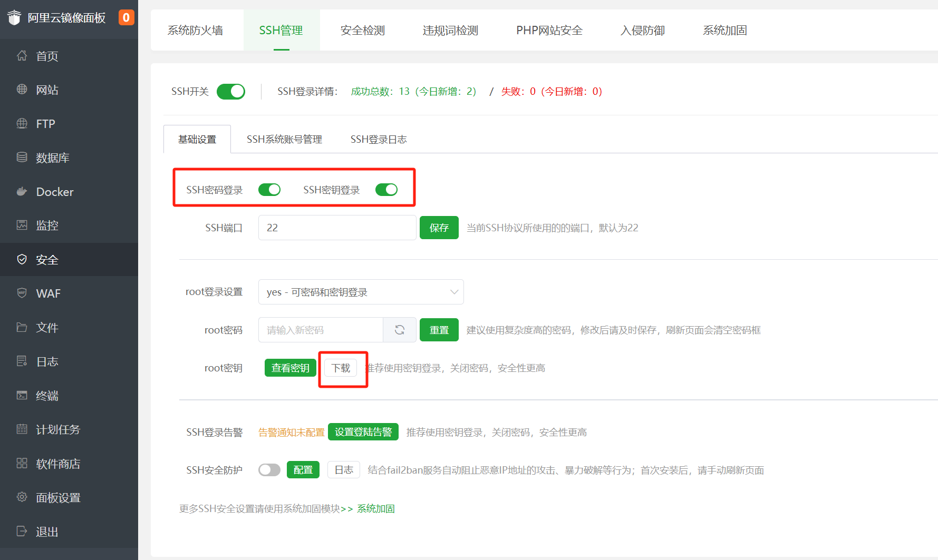Enable the SSH security protection toggle
The image size is (938, 560).
point(269,470)
